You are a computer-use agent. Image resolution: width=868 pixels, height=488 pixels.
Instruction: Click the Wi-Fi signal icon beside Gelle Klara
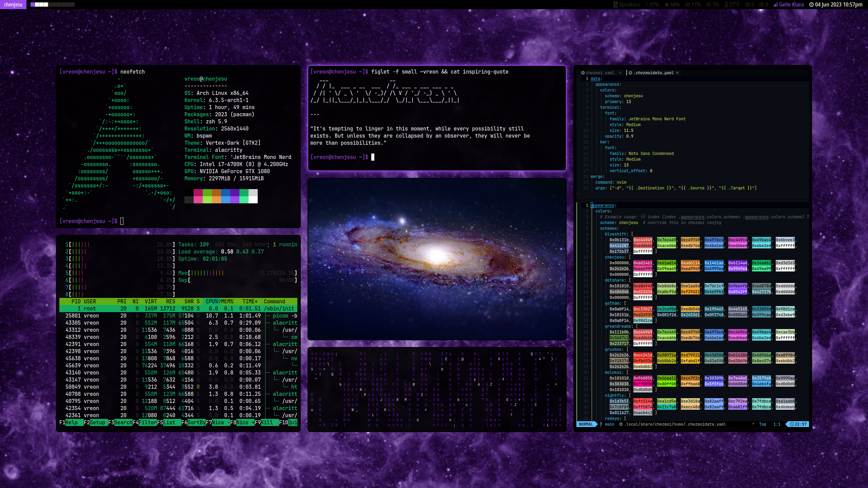(x=775, y=5)
